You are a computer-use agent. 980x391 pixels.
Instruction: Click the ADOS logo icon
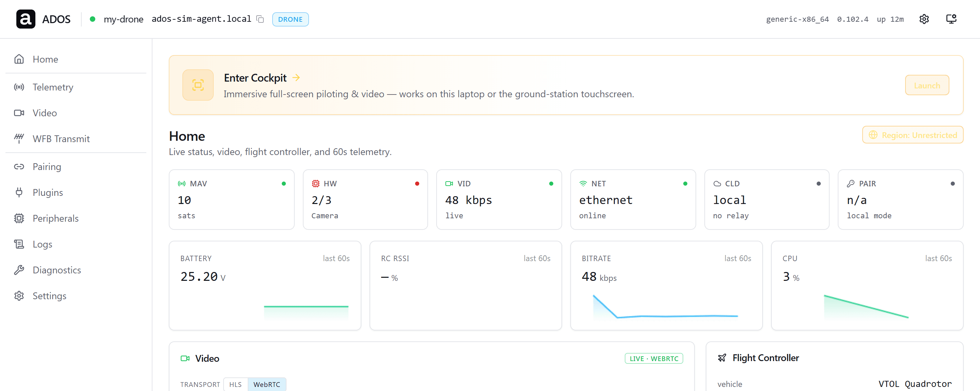tap(26, 19)
